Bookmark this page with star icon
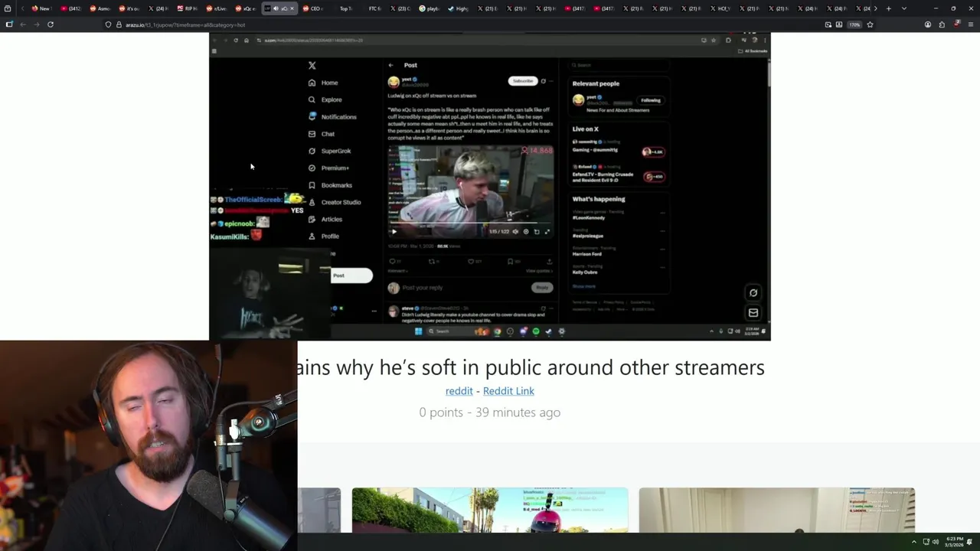Screen dimensions: 980x551 pyautogui.click(x=871, y=24)
